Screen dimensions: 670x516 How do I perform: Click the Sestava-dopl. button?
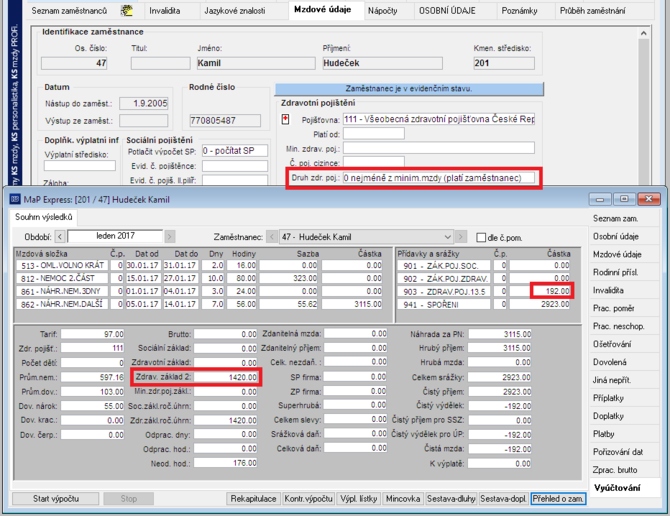pyautogui.click(x=503, y=498)
